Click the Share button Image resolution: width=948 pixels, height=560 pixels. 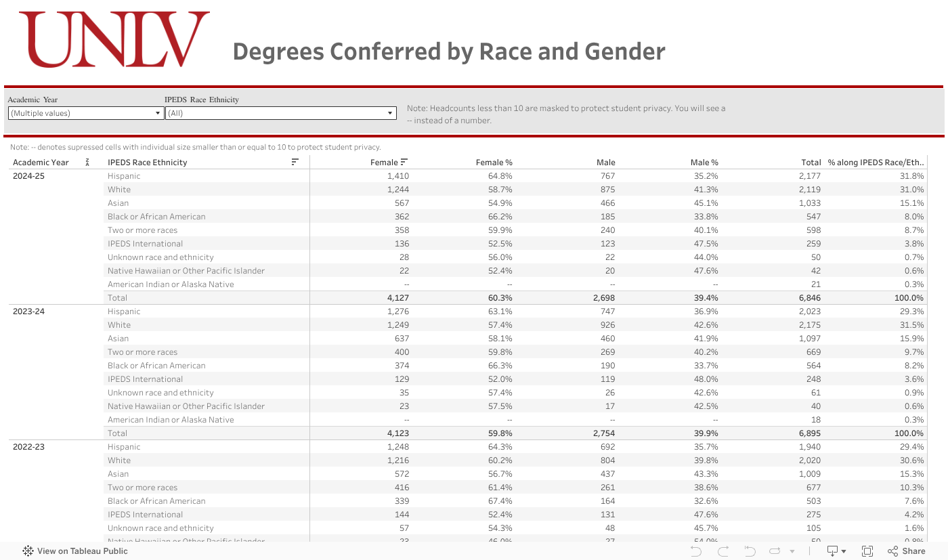906,551
